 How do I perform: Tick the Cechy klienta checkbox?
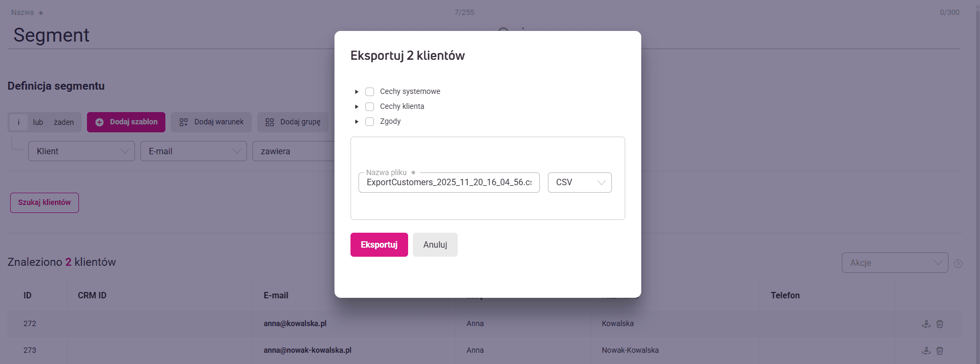tap(370, 107)
